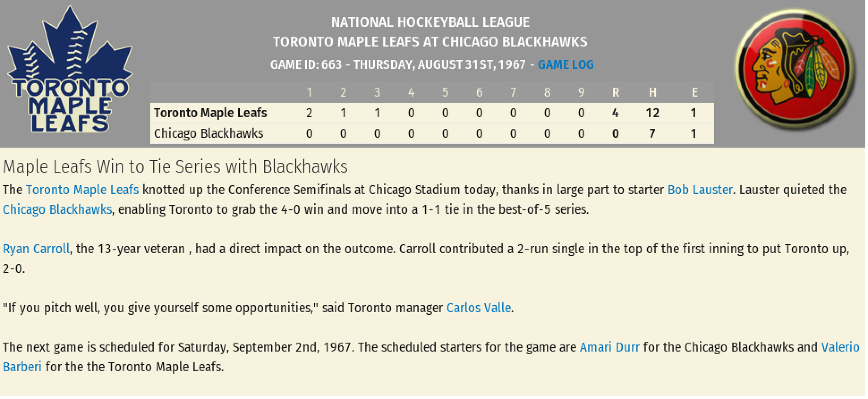View starter Bob Lauster's player page

click(x=699, y=190)
